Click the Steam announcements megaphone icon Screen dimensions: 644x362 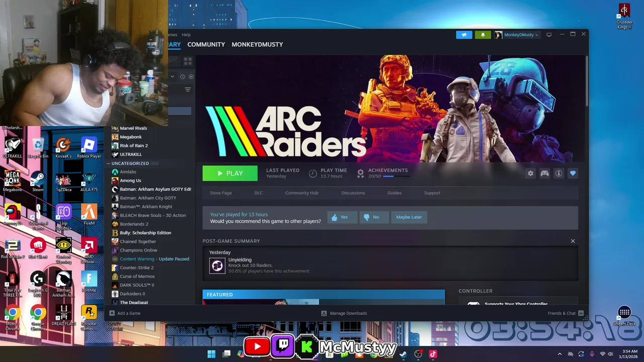(x=464, y=35)
